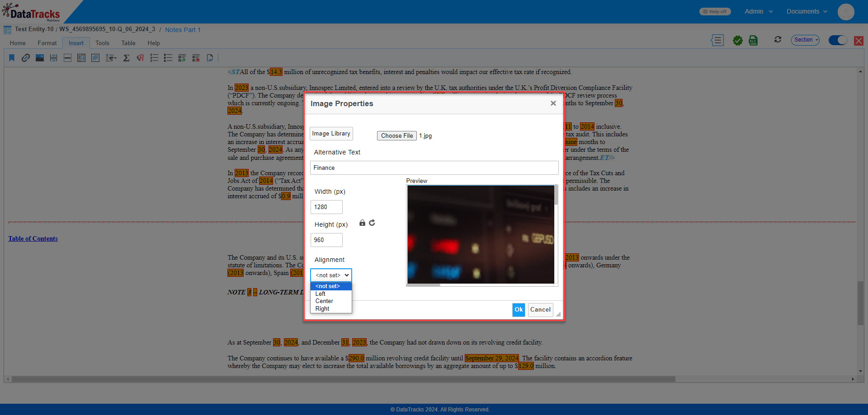Viewport: 868px width, 415px height.
Task: Click the Alignment combo box showing <not set>
Action: (331, 275)
